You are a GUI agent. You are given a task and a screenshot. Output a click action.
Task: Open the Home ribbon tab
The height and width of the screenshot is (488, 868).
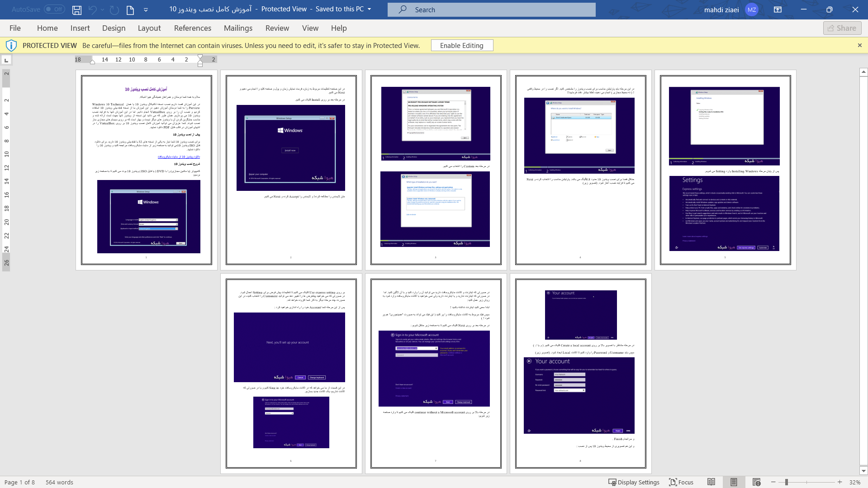pos(47,28)
